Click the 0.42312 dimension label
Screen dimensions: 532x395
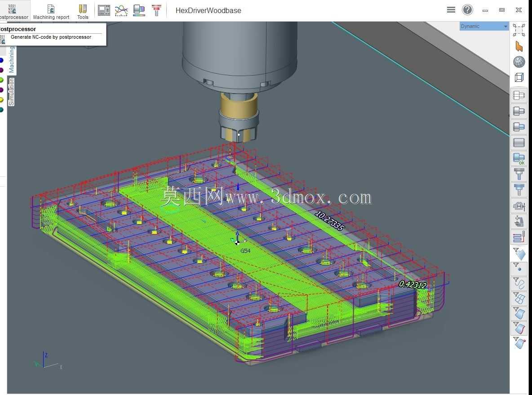tap(412, 284)
